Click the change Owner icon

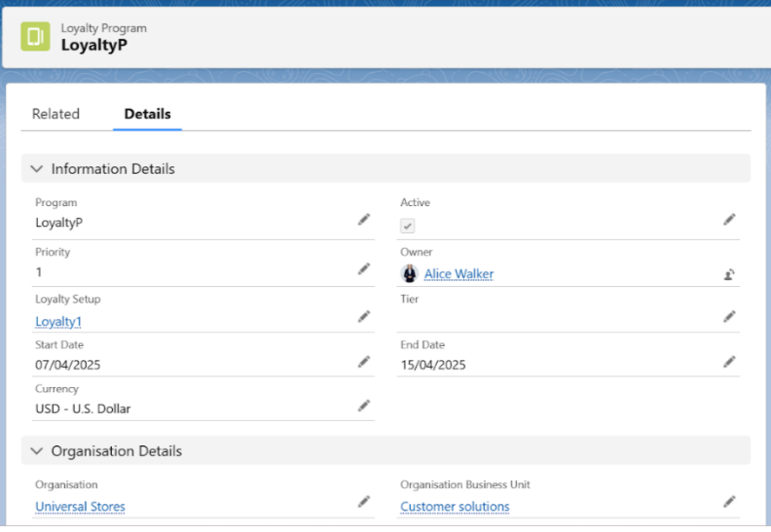[728, 274]
